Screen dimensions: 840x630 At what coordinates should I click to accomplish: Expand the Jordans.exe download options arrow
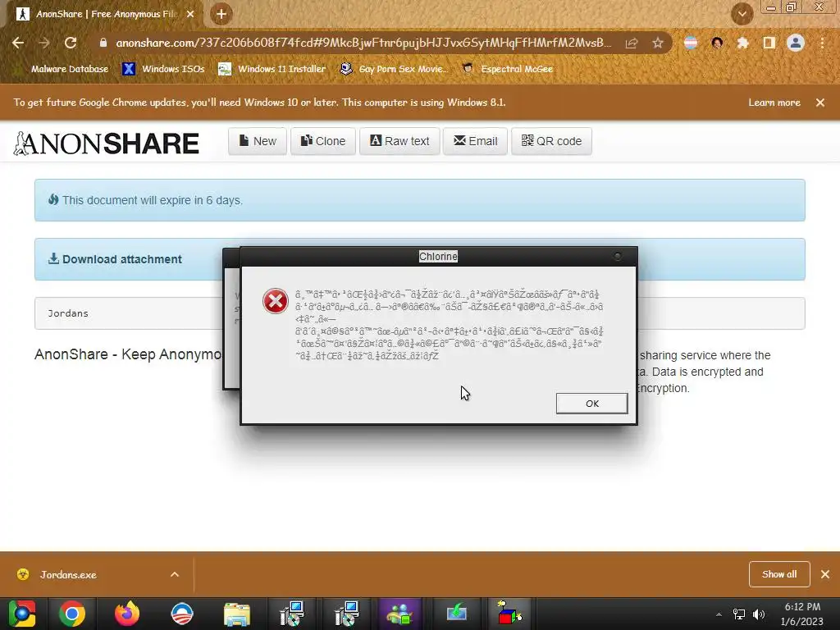(x=175, y=574)
